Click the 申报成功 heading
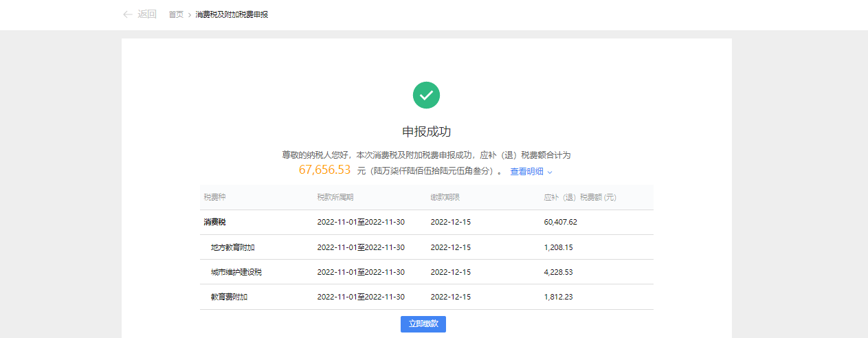 coord(426,132)
